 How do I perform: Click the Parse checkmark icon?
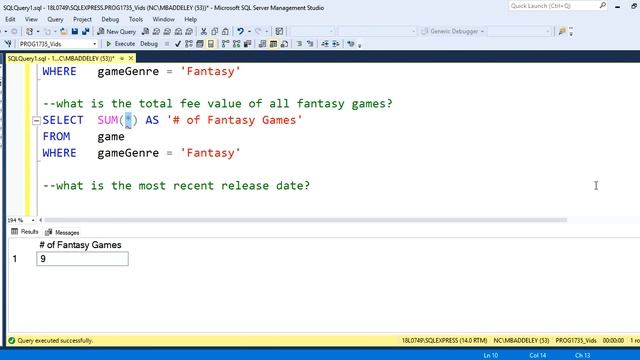tap(178, 44)
